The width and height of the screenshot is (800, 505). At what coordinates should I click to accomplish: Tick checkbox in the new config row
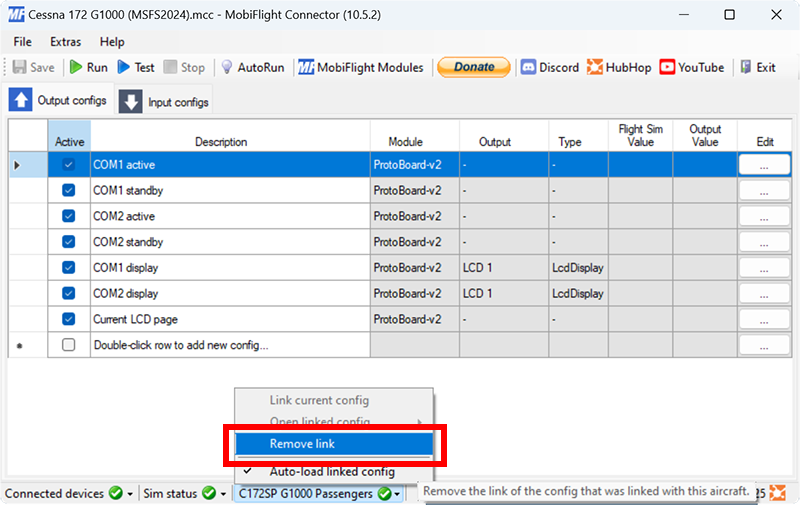coord(68,345)
